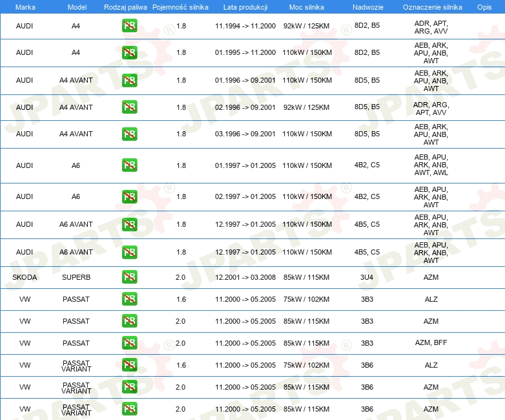Select the date range 01.1997 -> 01.2005
Viewport: 505px width, 420px height.
coord(245,165)
